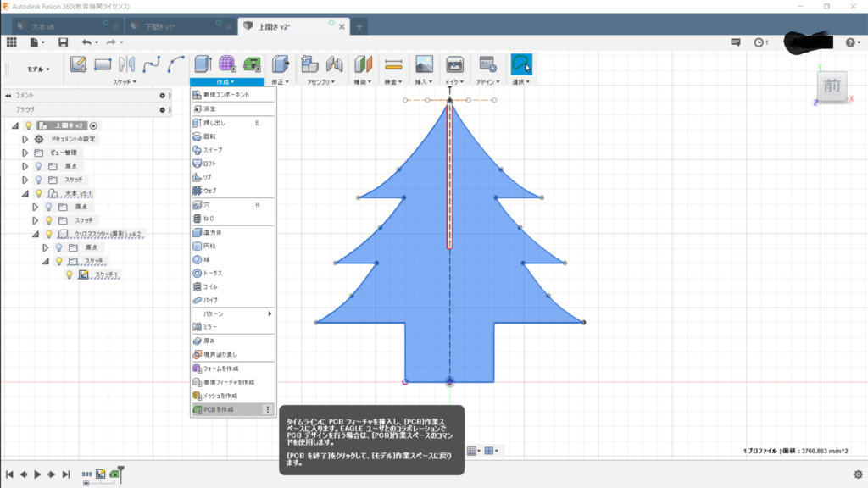The image size is (868, 488).
Task: Choose ミラー from create menu
Action: coord(233,327)
